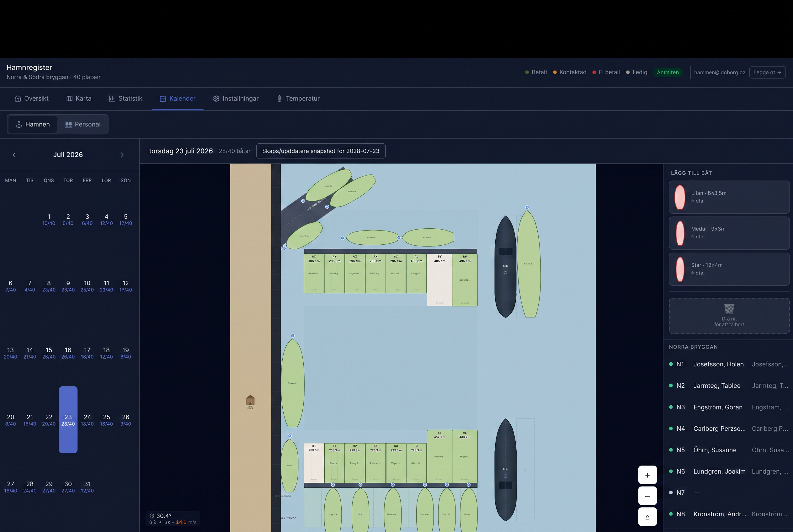This screenshot has height=532, width=793.
Task: Click the Anuniten status badge
Action: coord(668,72)
